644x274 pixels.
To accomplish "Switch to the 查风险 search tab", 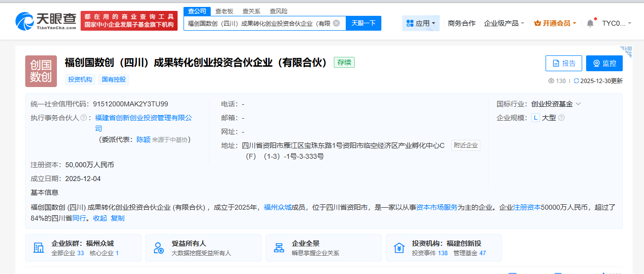I will [x=278, y=11].
